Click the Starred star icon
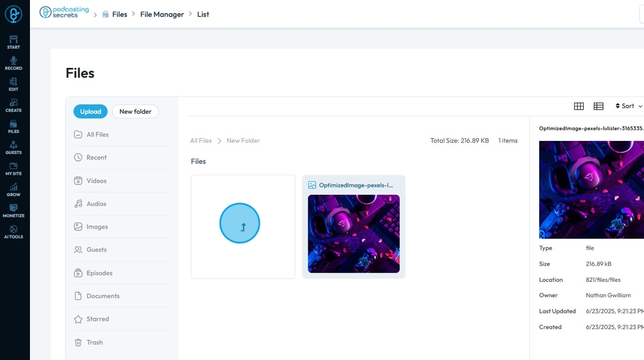644x360 pixels. [78, 319]
